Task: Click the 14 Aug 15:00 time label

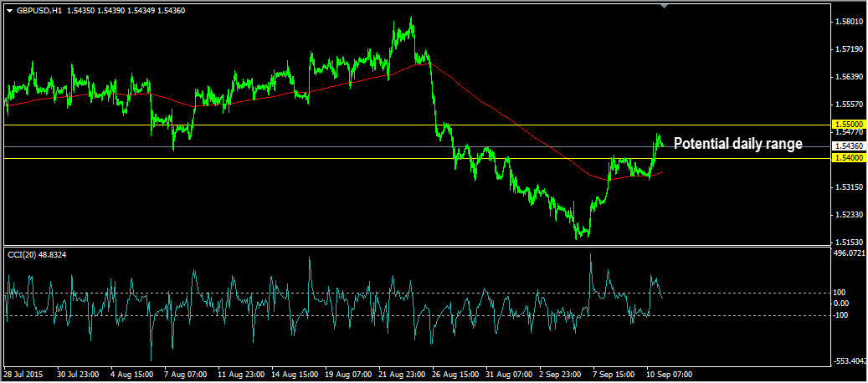Action: 294,375
